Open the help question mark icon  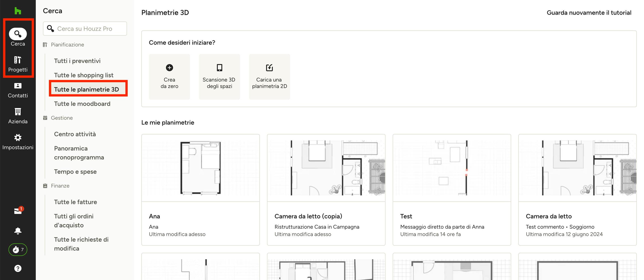pos(18,269)
